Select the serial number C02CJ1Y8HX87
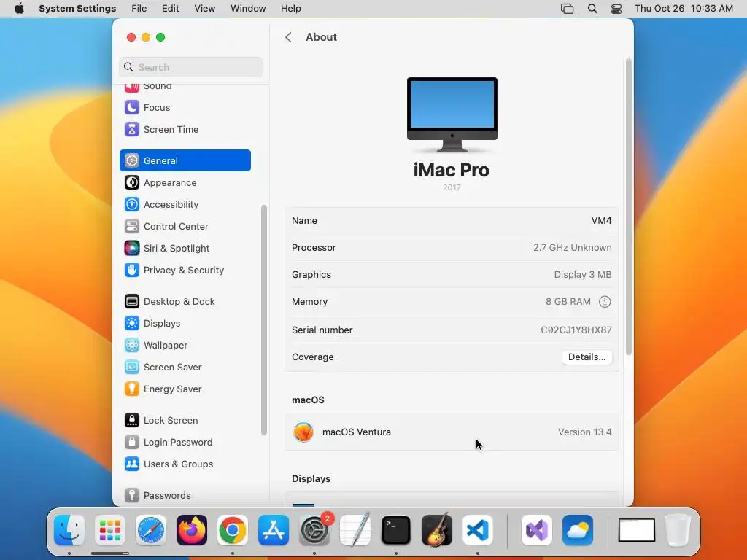 pos(576,330)
